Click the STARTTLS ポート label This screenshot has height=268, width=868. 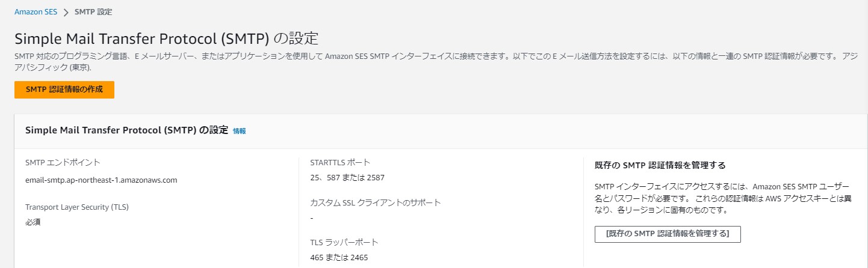coord(340,162)
